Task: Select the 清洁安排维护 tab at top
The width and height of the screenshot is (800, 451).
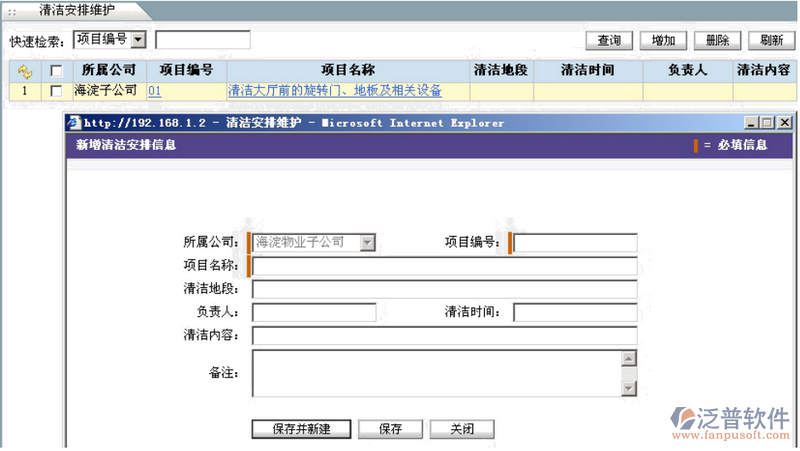Action: click(x=76, y=10)
